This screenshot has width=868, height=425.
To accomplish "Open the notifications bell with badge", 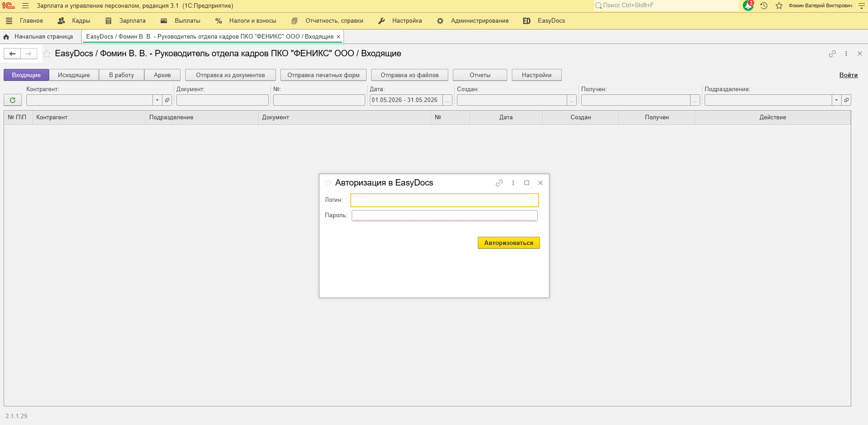I will (x=748, y=5).
